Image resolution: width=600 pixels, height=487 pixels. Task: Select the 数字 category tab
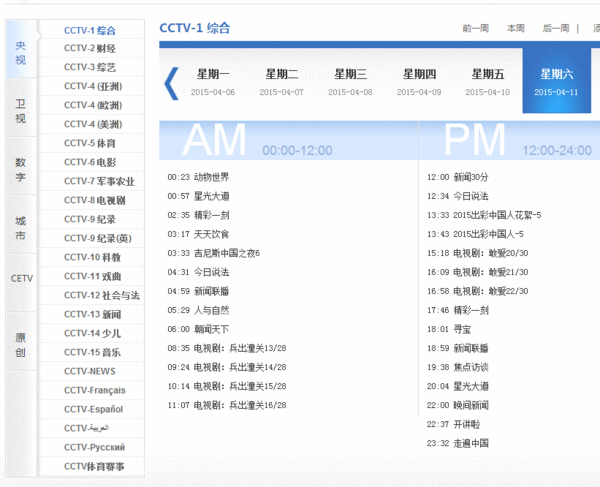click(21, 167)
